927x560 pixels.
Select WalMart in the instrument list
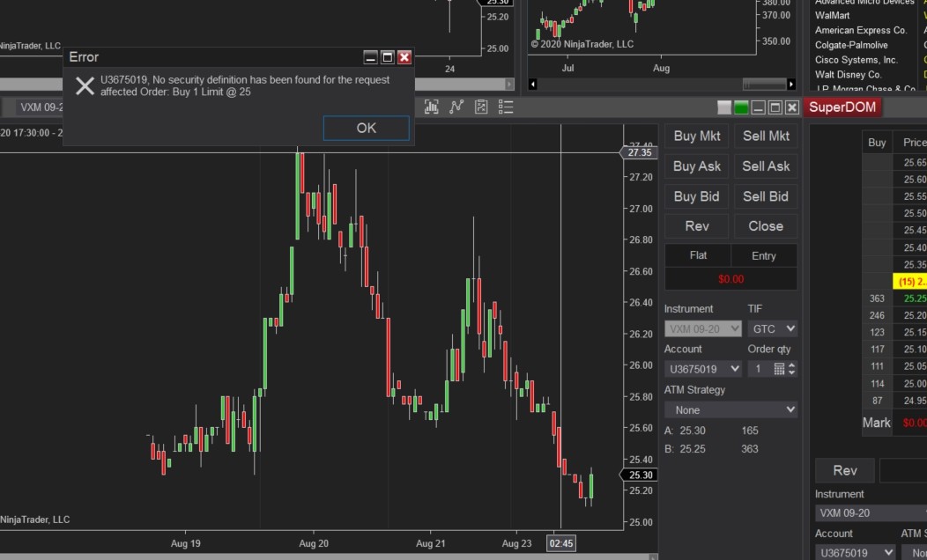tap(833, 15)
